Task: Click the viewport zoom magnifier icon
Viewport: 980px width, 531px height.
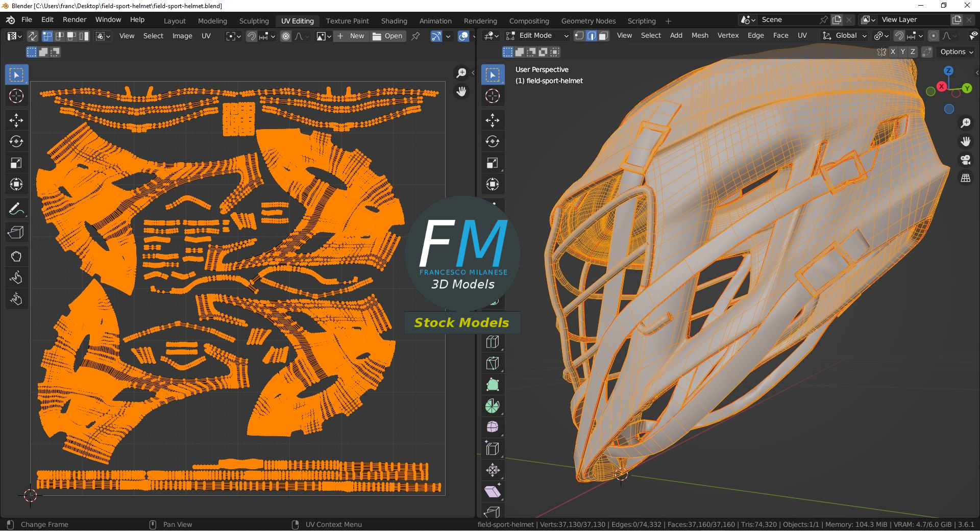Action: (x=965, y=123)
